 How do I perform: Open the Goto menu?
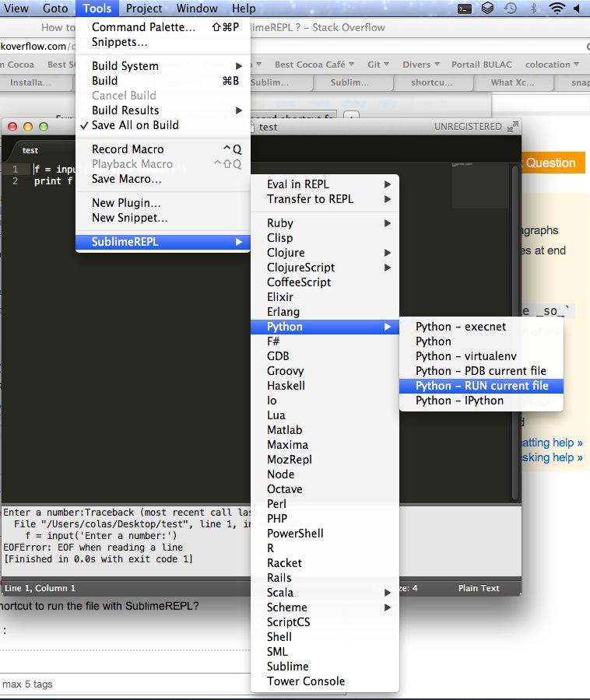pyautogui.click(x=55, y=8)
